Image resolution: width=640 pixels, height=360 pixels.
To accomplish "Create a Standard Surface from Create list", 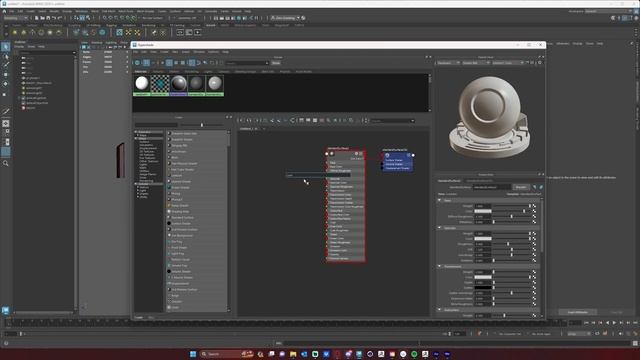I will [182, 218].
